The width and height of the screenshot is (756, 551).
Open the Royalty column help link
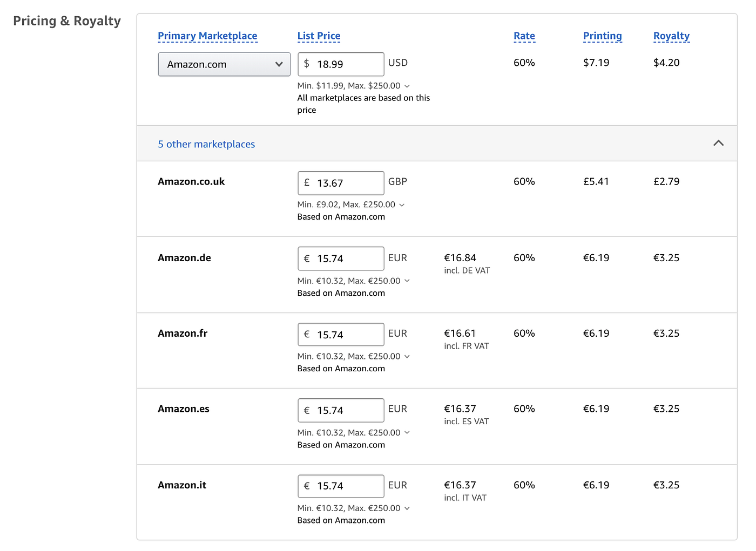[x=671, y=36]
